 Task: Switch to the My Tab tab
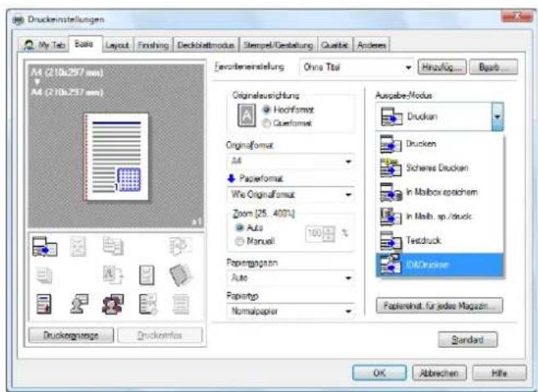click(x=43, y=45)
